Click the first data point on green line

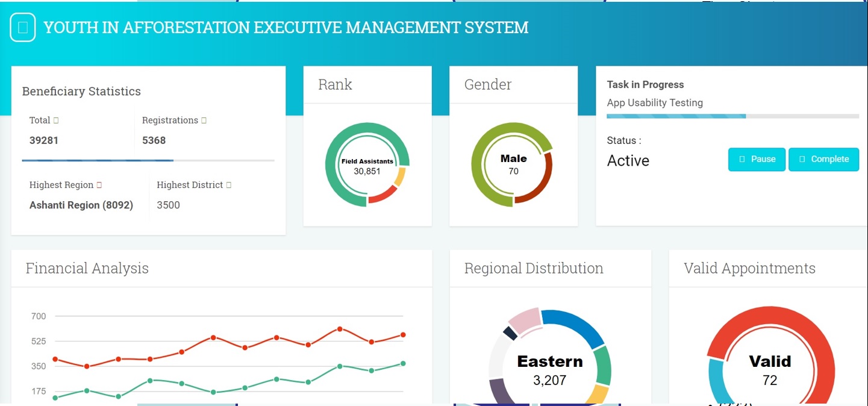pos(55,398)
